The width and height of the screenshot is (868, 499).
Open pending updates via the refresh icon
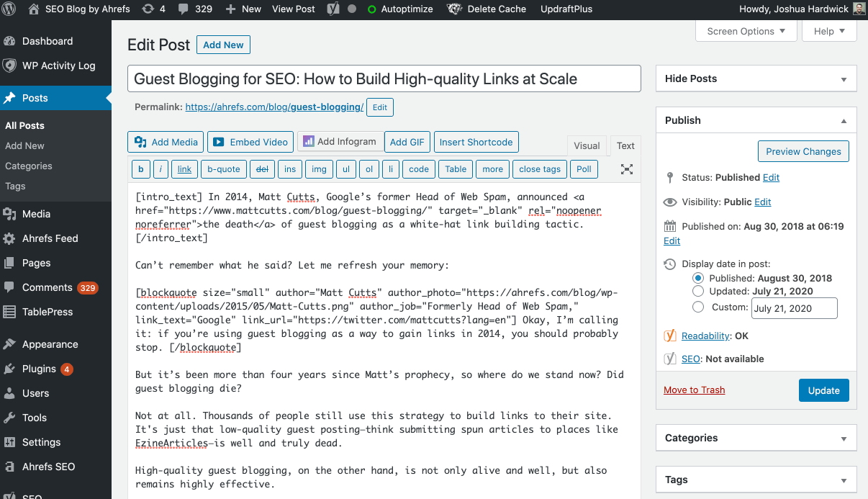click(x=149, y=9)
